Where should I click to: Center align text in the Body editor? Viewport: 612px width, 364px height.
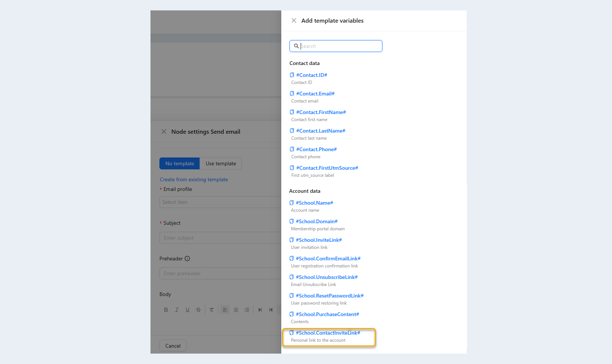236,310
